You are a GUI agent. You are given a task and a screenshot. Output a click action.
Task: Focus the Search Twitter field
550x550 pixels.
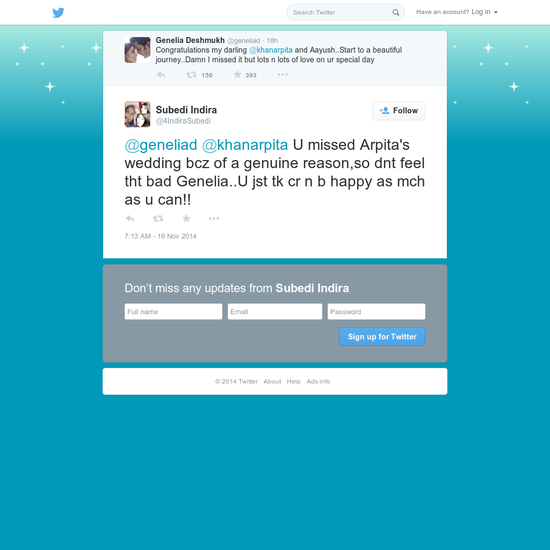[x=340, y=12]
